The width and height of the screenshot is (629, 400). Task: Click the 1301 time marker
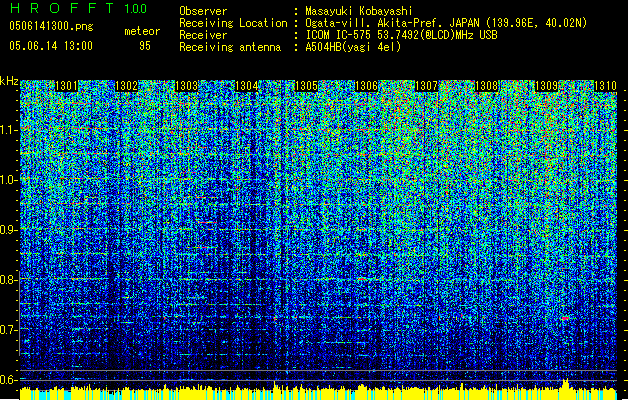(x=67, y=87)
